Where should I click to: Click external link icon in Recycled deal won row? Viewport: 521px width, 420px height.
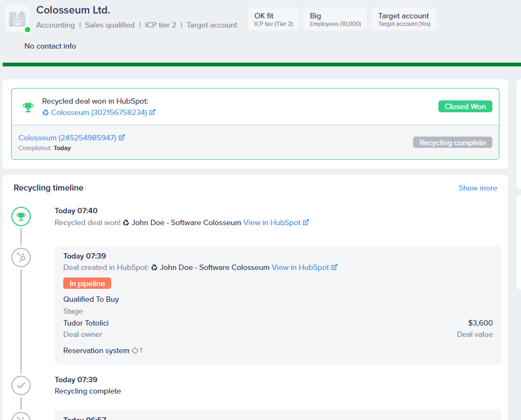click(x=306, y=222)
